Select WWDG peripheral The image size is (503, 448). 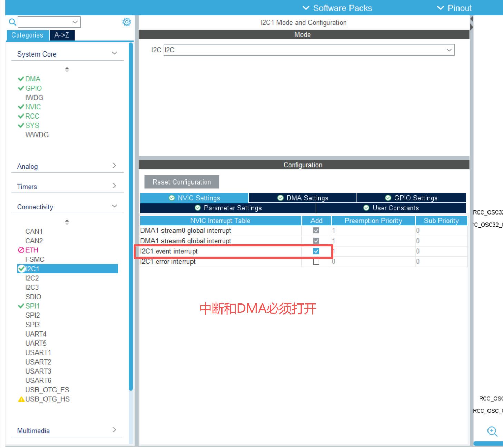coord(37,135)
